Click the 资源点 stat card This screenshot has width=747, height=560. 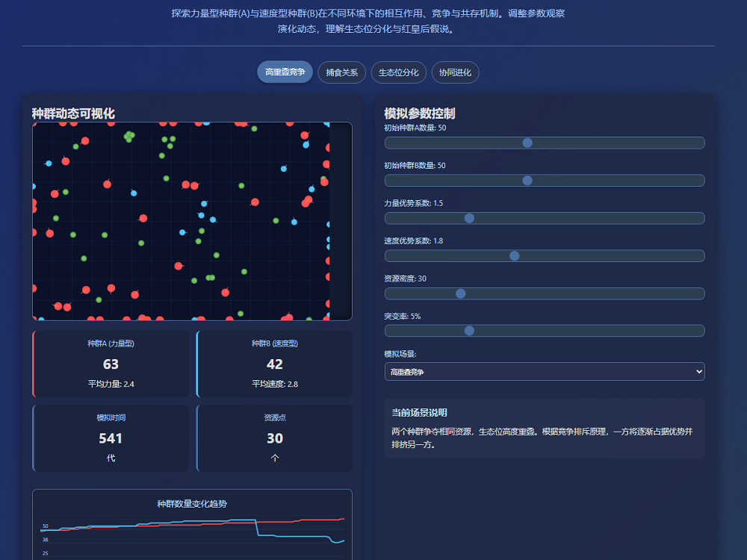(274, 438)
